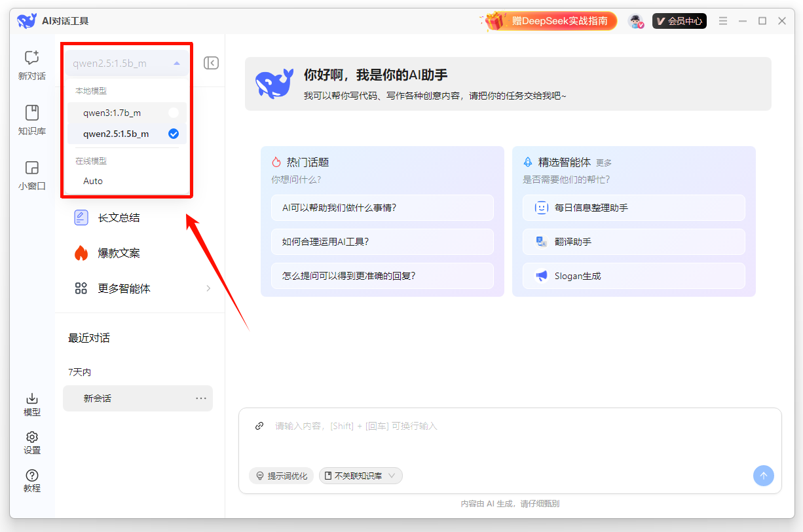Open the 设置 settings panel

coord(31,442)
